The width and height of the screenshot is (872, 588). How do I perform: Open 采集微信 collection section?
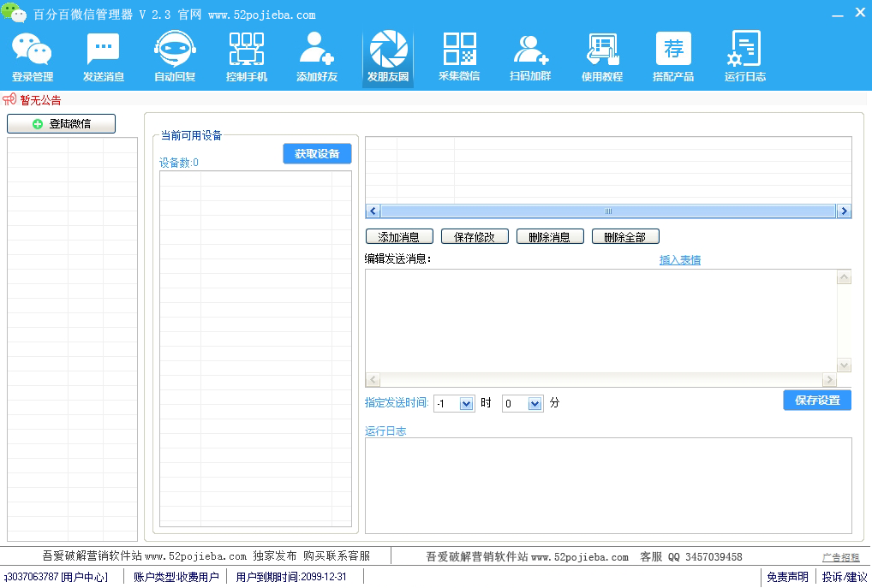pos(459,57)
